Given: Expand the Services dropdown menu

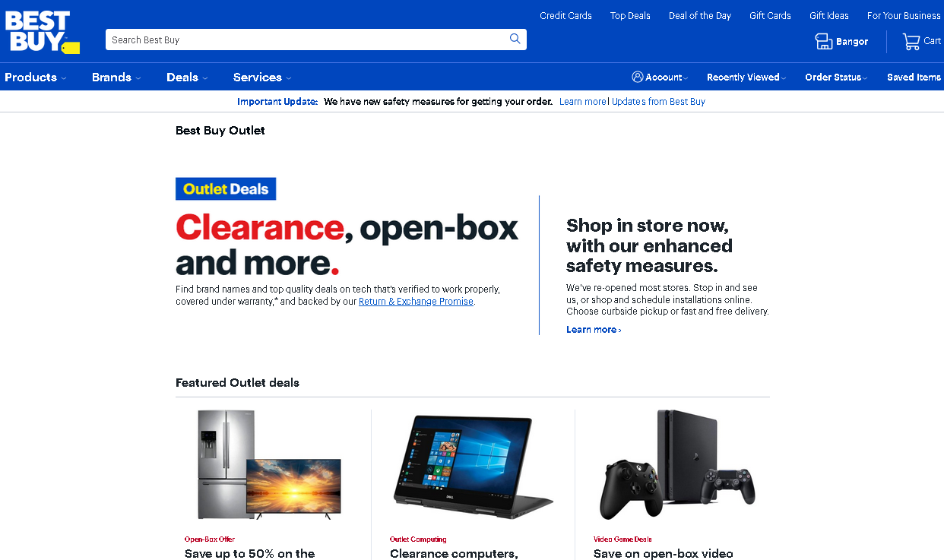Looking at the screenshot, I should point(262,77).
